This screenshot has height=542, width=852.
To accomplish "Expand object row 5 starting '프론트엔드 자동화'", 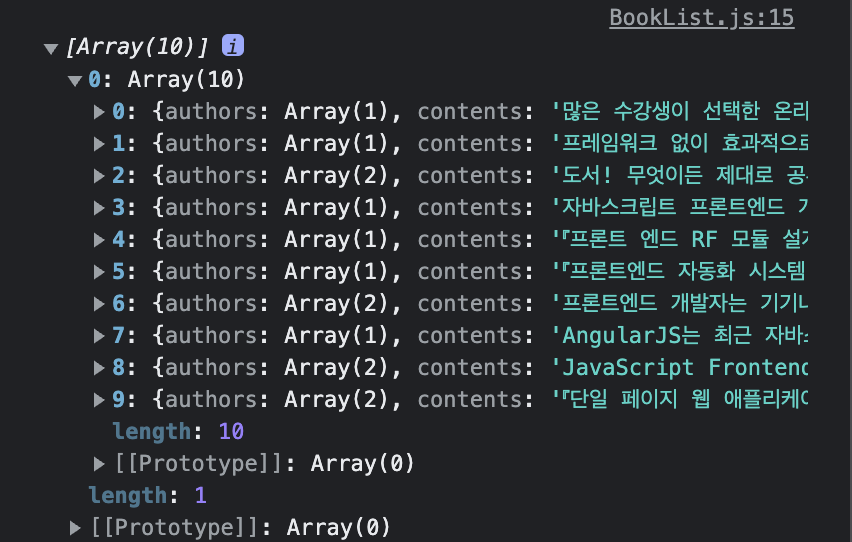I will tap(99, 272).
